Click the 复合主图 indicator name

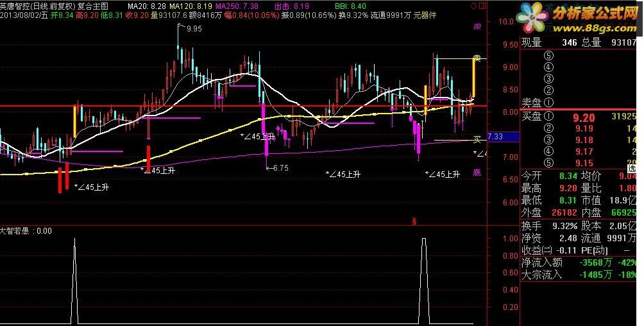(93, 6)
